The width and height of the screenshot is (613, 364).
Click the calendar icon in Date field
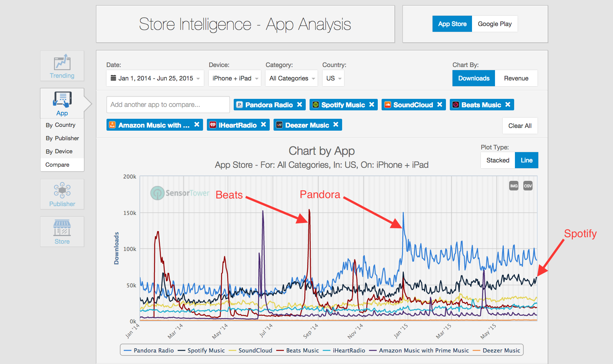(113, 78)
